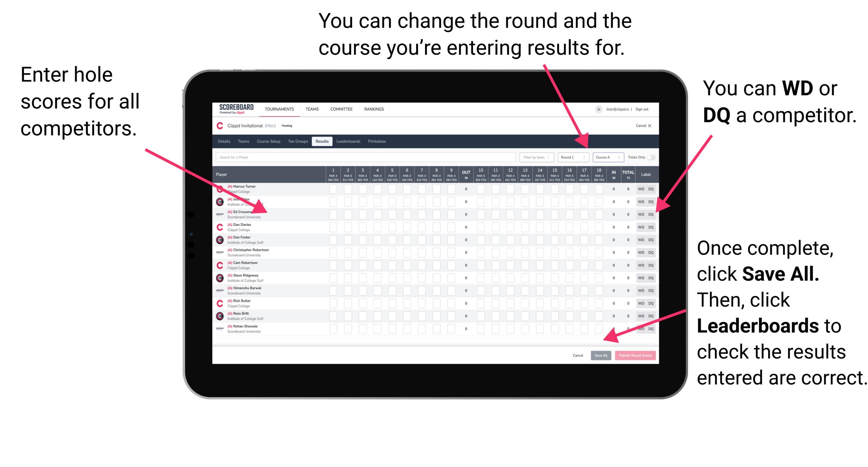Viewport: 868px width, 467px height.
Task: Click the Save All button
Action: (600, 355)
